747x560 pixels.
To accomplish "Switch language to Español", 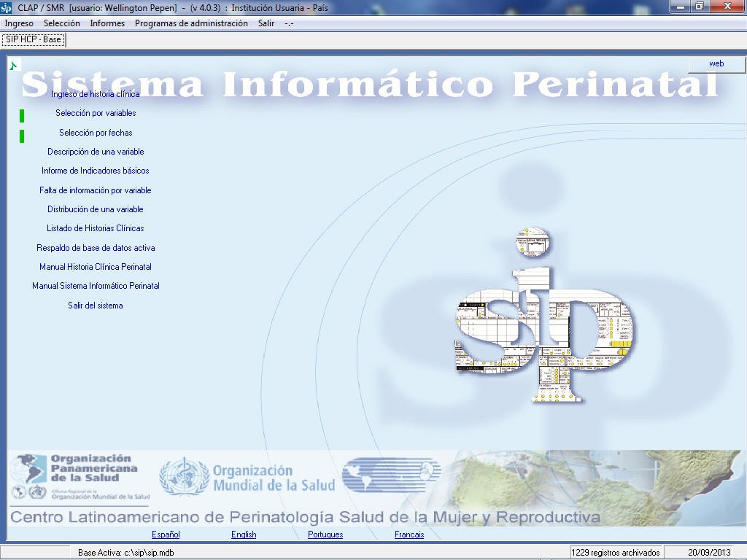I will [166, 534].
